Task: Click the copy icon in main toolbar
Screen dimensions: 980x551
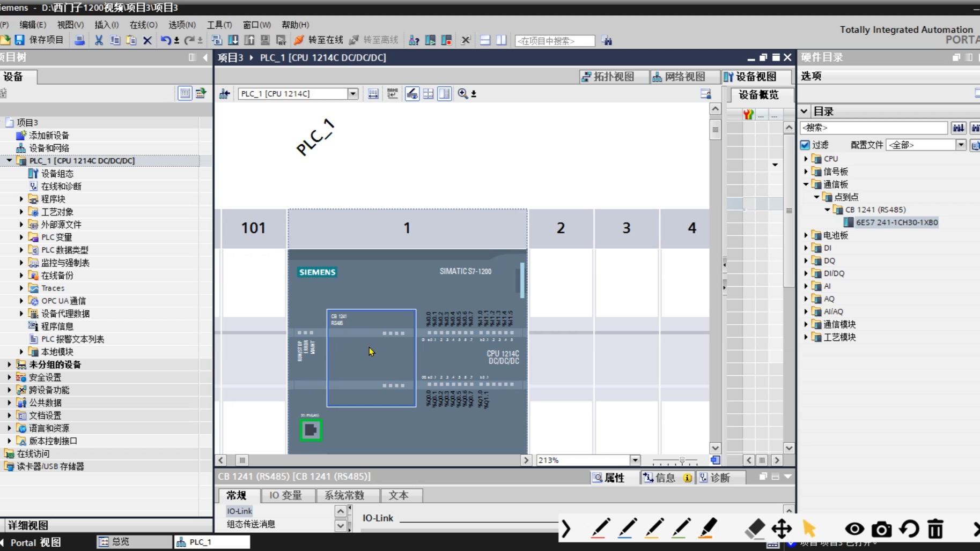Action: pos(115,40)
